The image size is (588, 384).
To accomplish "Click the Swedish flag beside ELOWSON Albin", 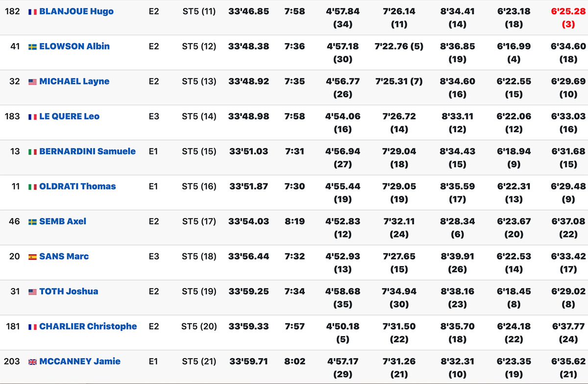I will 32,47.
